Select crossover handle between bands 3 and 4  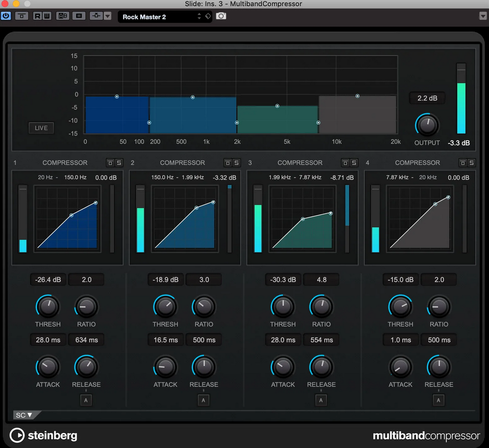pos(318,123)
